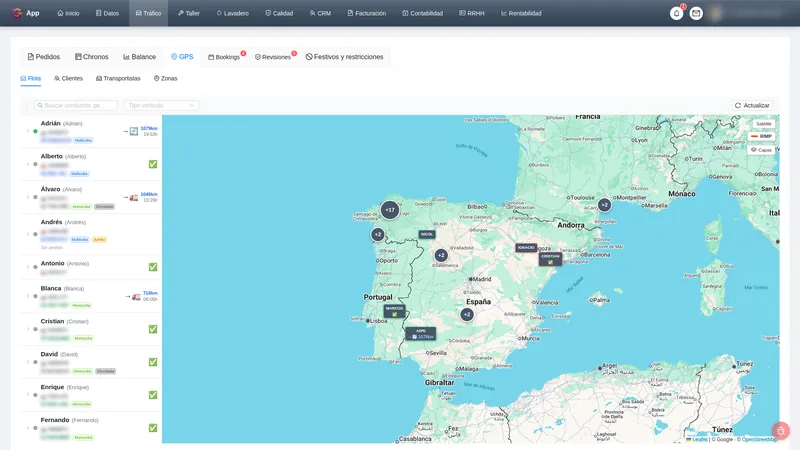Select the ADRI vehicle marker
The image size is (800, 450).
(420, 334)
